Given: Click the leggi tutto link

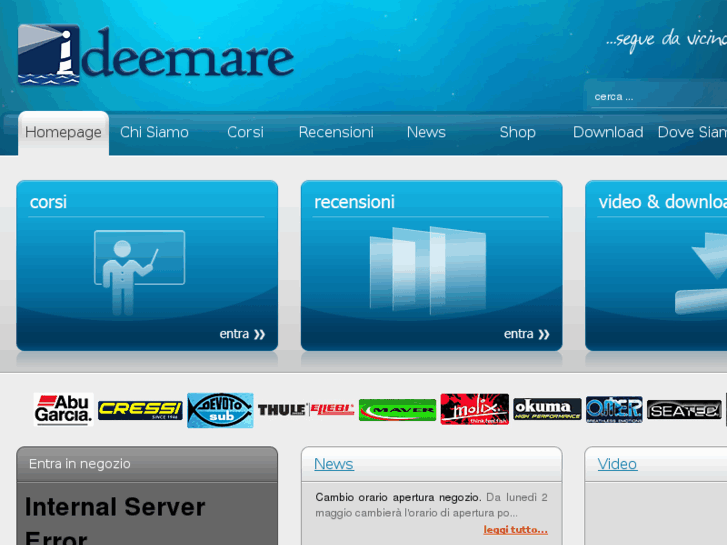Looking at the screenshot, I should coord(516,530).
